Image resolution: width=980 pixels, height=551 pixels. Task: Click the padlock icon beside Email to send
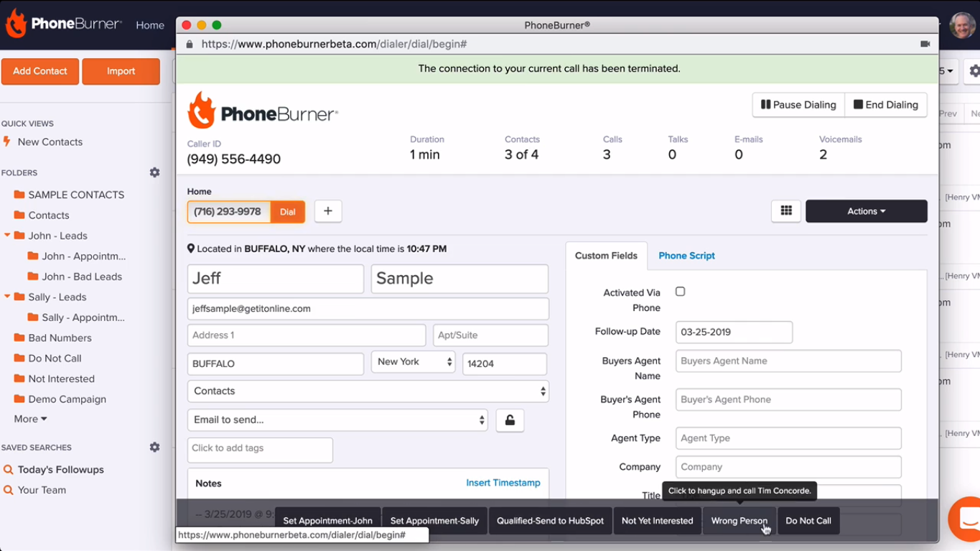pyautogui.click(x=510, y=420)
